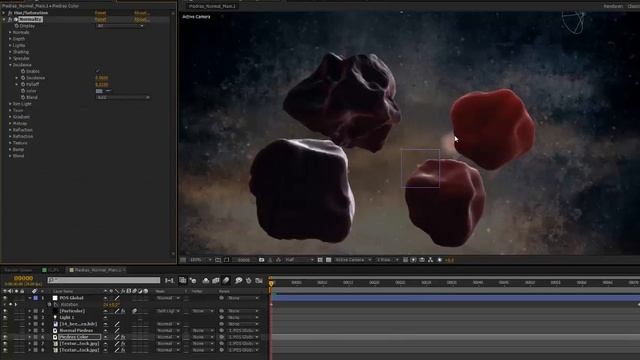Toggle the transparency grid icon in viewer
The image size is (640, 360).
pyautogui.click(x=329, y=260)
